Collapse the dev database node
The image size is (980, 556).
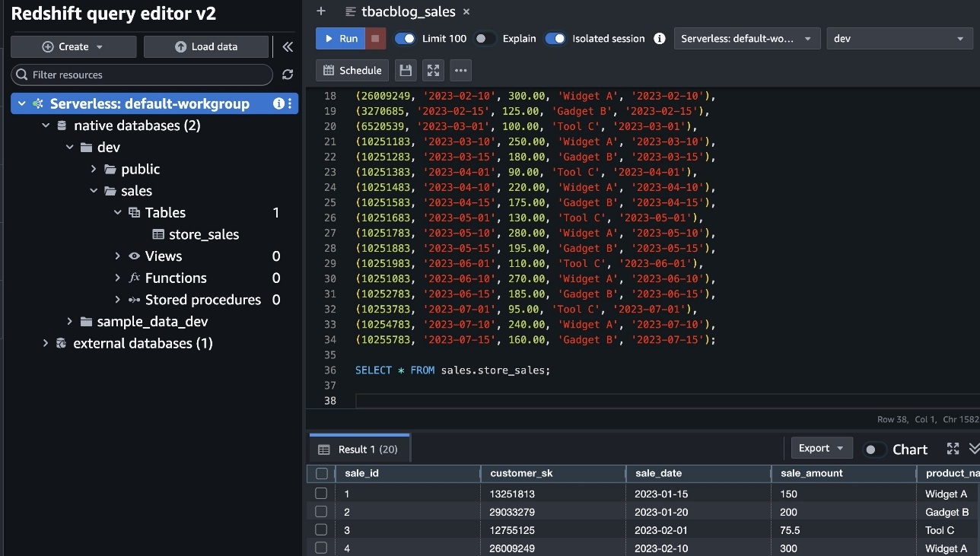pos(70,147)
